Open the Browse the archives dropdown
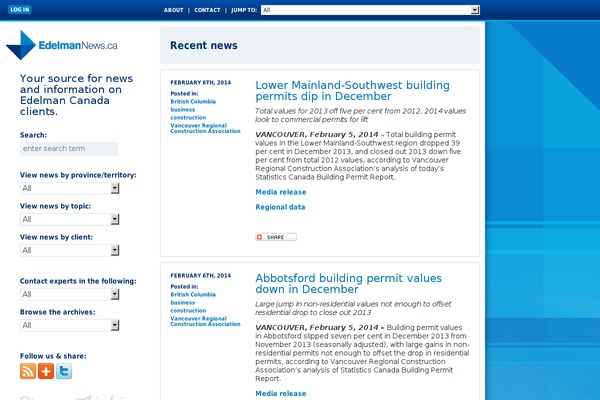Image resolution: width=600 pixels, height=400 pixels. point(69,325)
